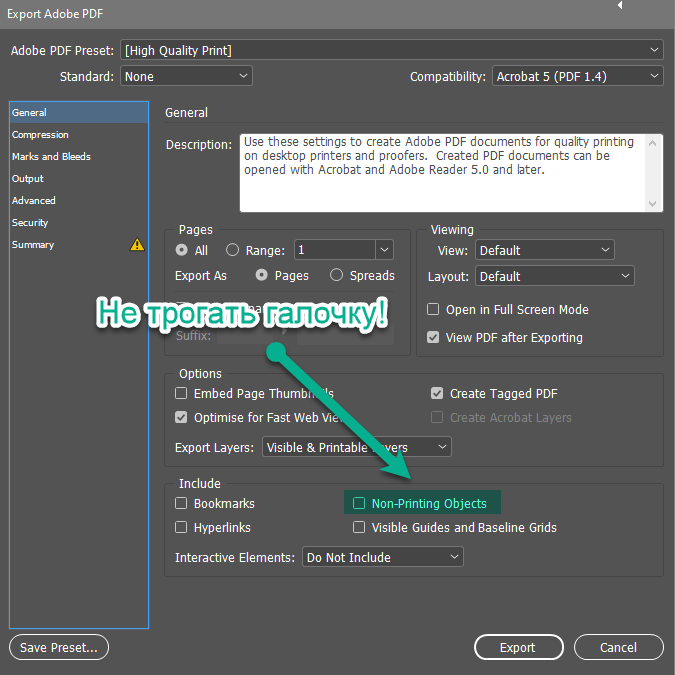Open the Compatibility dropdown

pos(577,76)
